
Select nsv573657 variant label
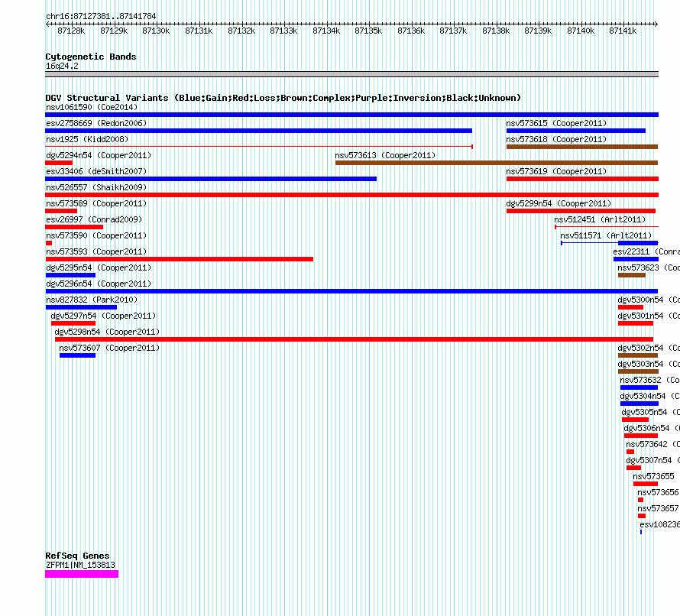coord(658,508)
